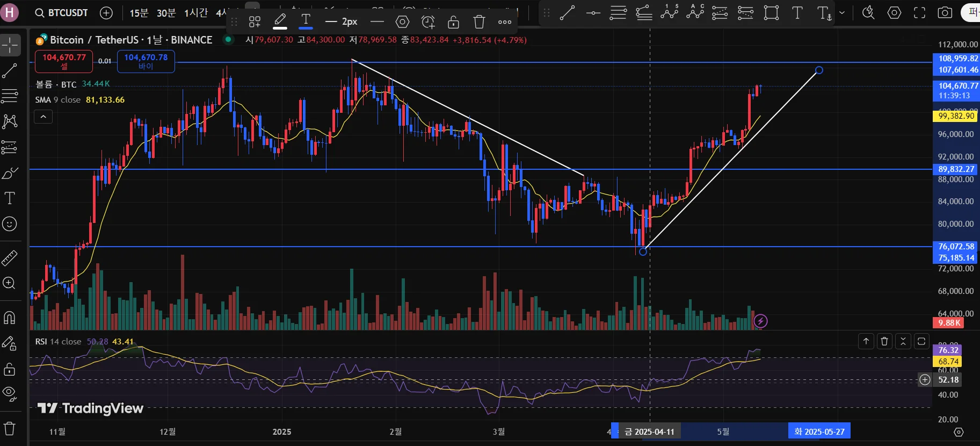Select the crosshair cursor tool in left sidebar
The height and width of the screenshot is (446, 980).
click(x=10, y=45)
